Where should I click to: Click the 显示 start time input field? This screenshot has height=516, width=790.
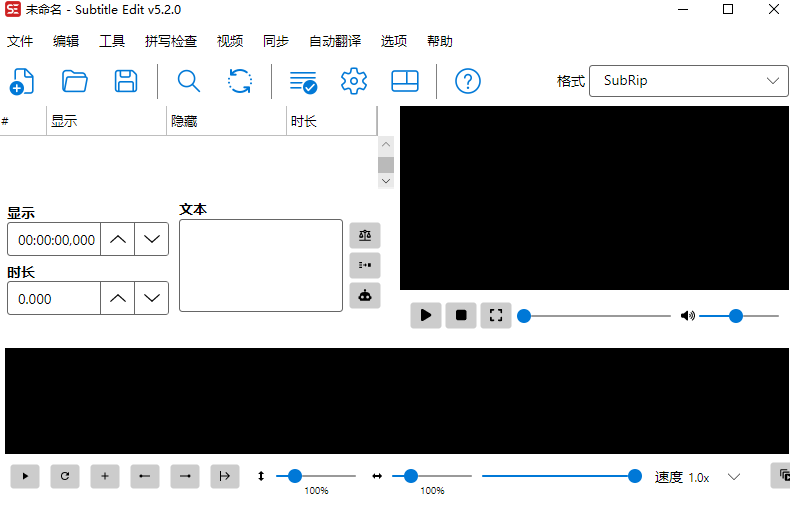54,239
